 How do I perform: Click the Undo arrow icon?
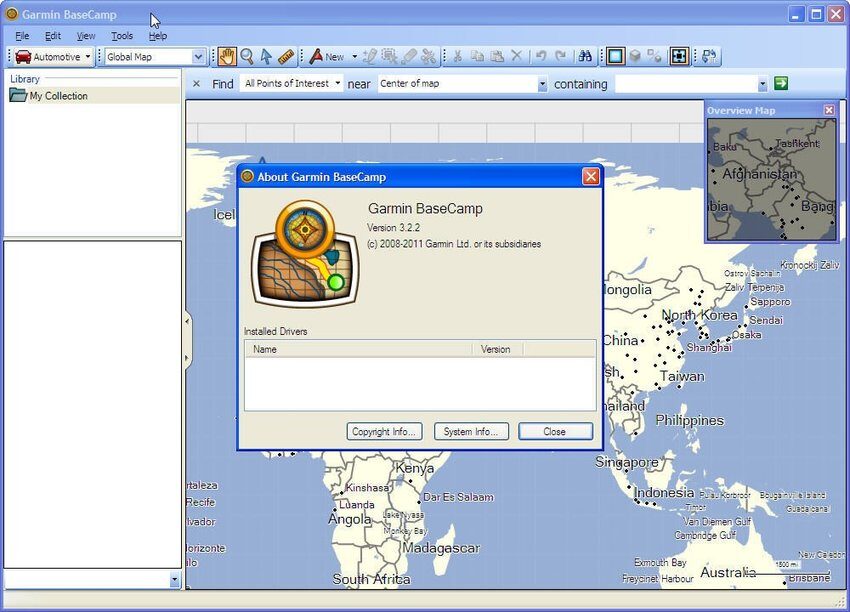(541, 56)
